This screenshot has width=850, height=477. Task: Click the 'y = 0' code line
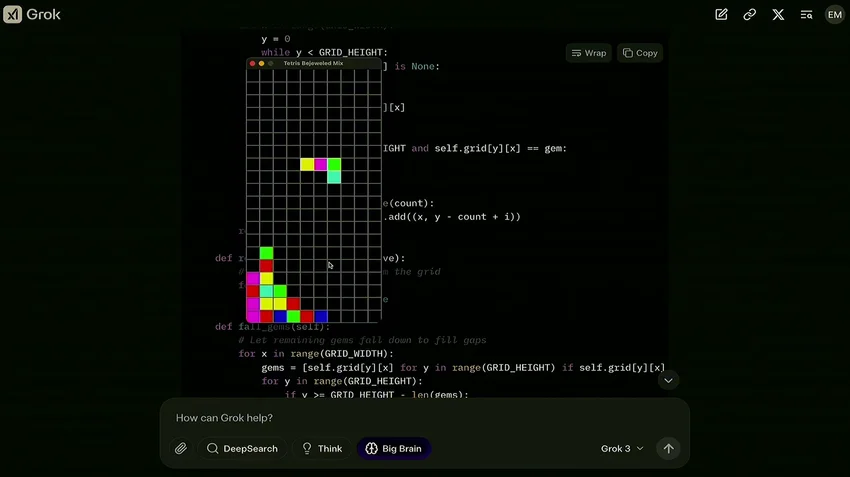(x=275, y=39)
